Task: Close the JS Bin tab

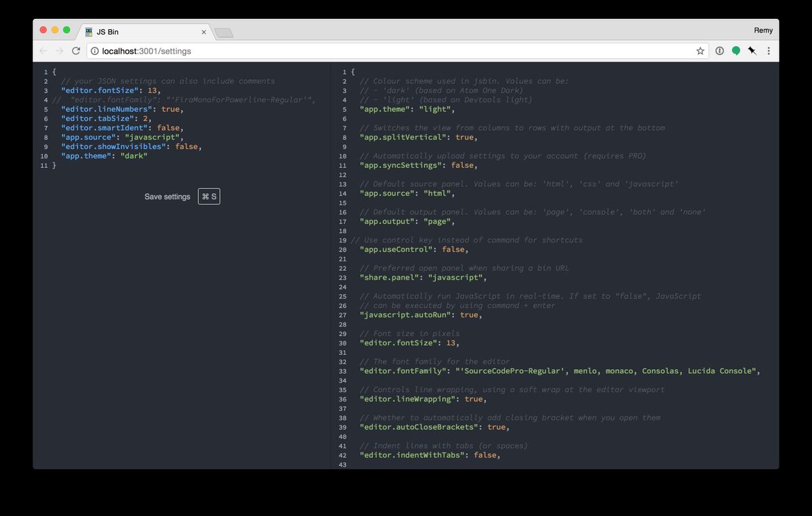Action: (204, 32)
